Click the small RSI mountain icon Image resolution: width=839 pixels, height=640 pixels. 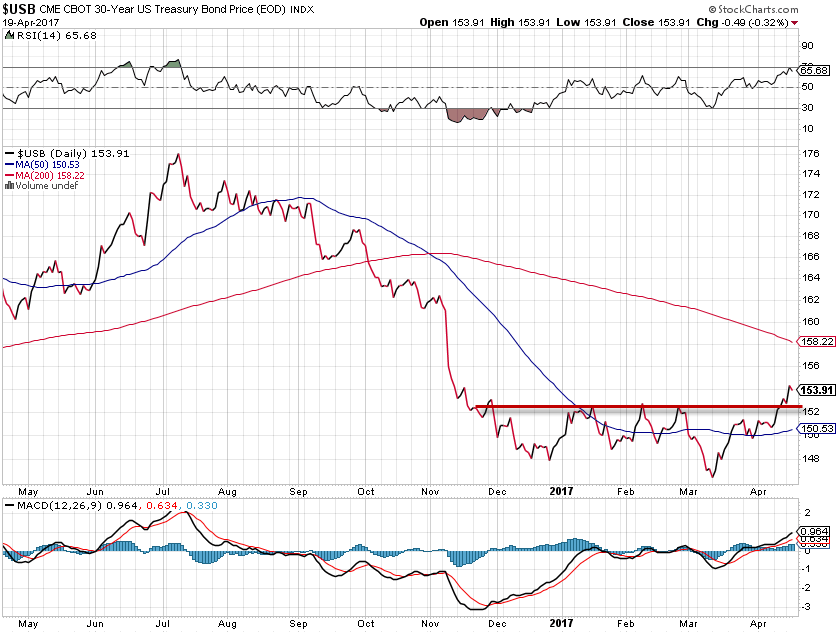[x=10, y=35]
